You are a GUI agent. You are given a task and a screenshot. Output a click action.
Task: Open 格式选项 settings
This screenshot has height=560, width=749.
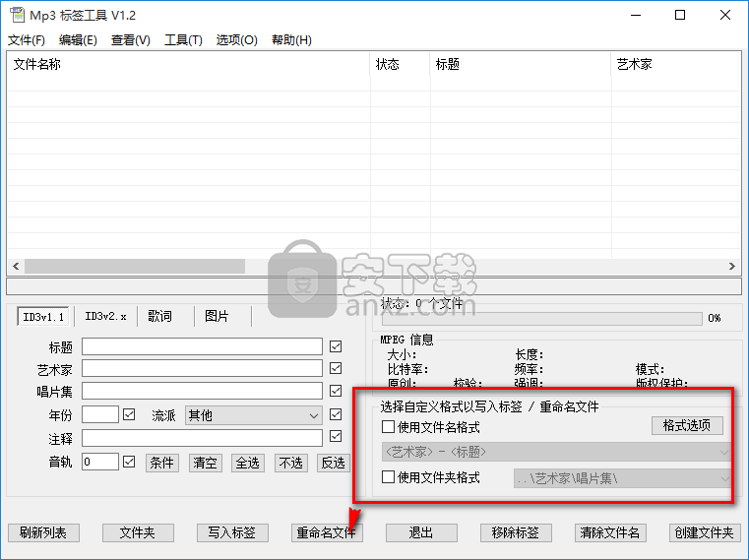coord(687,425)
